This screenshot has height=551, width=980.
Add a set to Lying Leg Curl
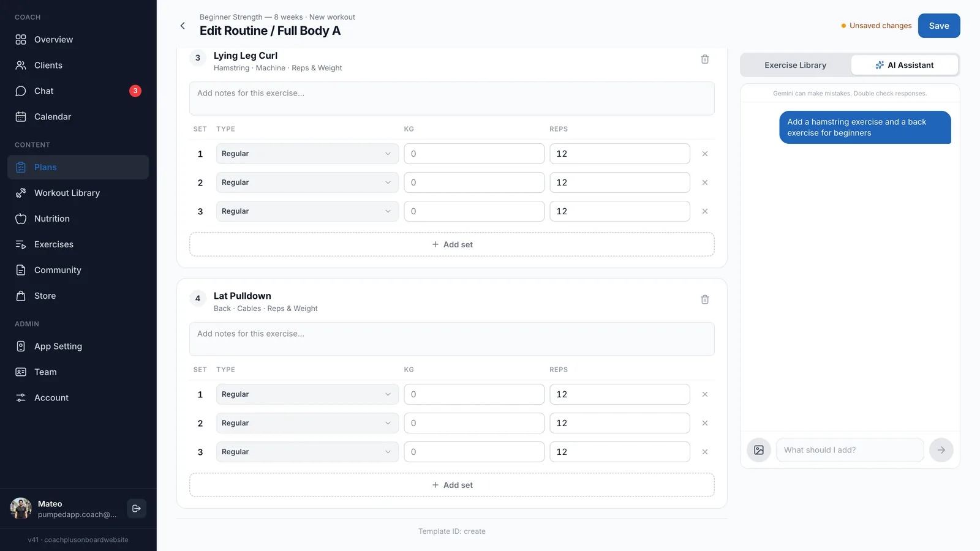pyautogui.click(x=452, y=244)
